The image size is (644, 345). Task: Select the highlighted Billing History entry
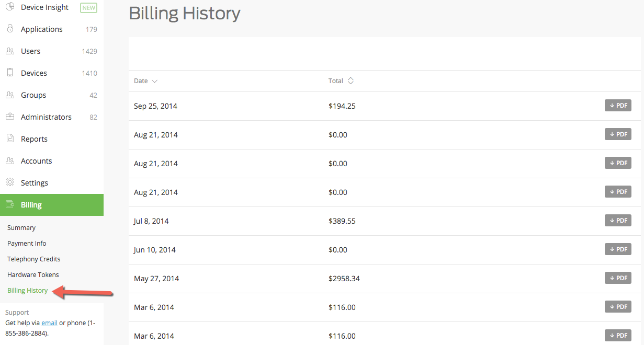click(x=27, y=290)
